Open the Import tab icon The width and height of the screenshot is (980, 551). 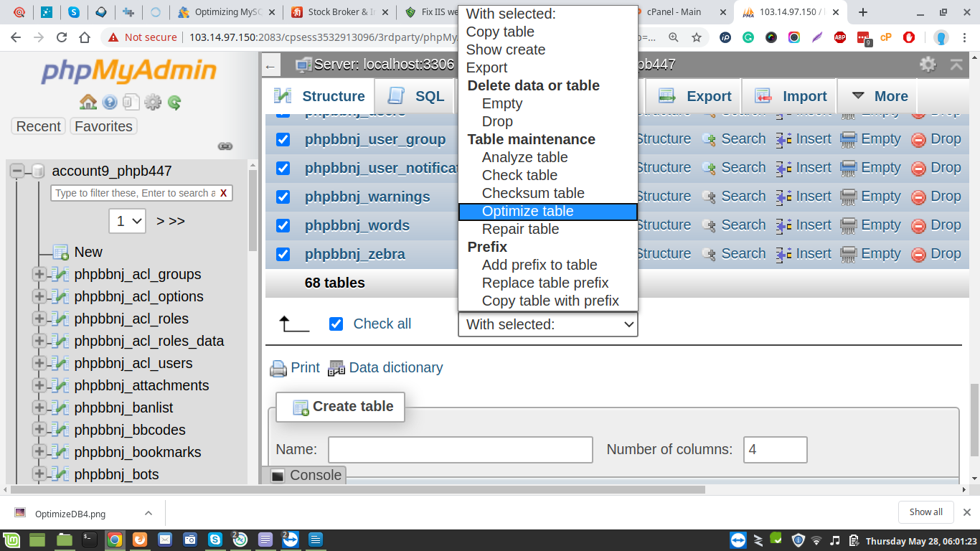[762, 95]
